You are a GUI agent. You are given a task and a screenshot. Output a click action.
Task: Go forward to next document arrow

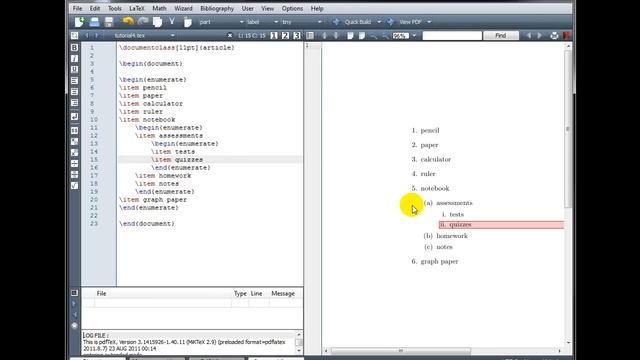[97, 36]
